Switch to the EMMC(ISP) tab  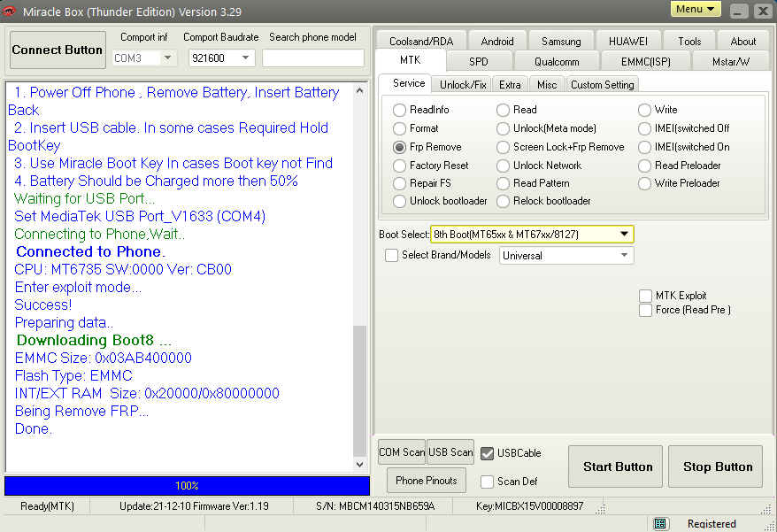[x=646, y=62]
